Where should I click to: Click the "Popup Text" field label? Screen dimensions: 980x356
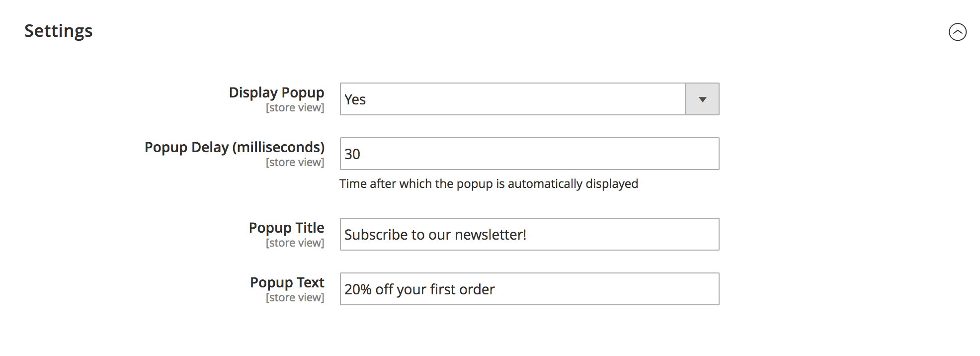(287, 282)
